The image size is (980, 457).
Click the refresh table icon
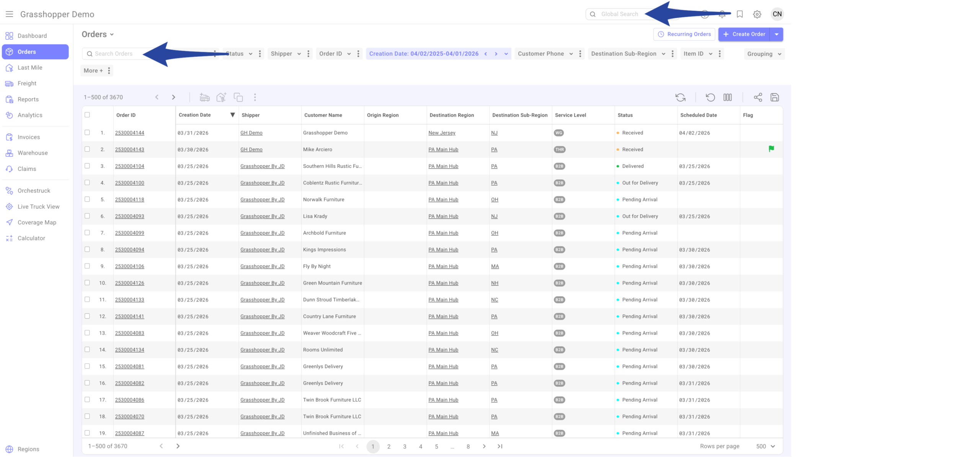(x=680, y=97)
